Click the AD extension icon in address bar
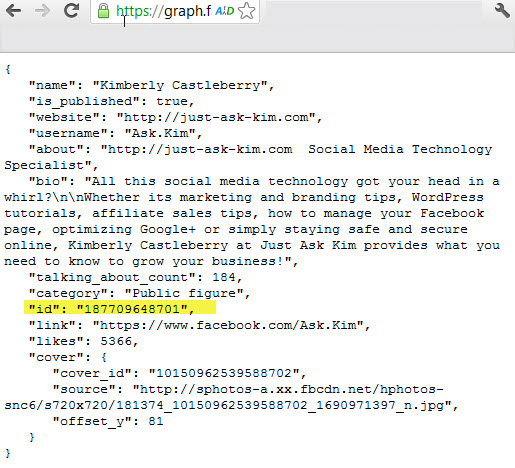This screenshot has width=515, height=468. [225, 11]
